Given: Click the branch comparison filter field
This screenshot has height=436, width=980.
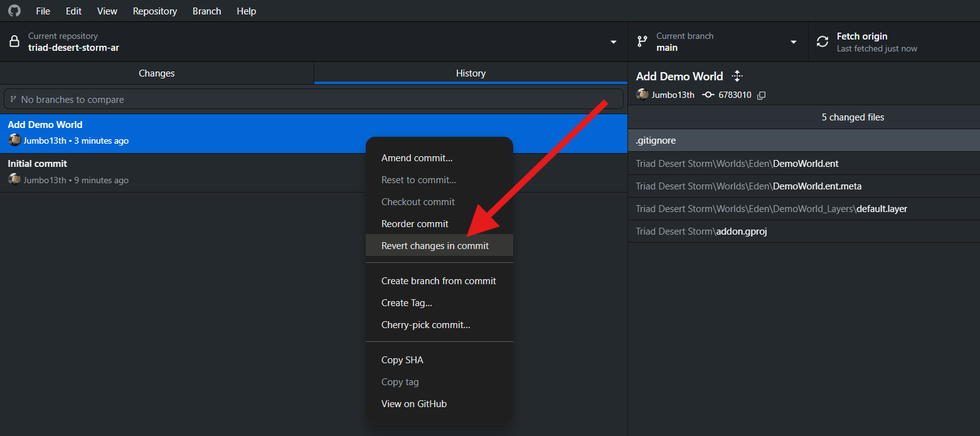Looking at the screenshot, I should coord(314,99).
